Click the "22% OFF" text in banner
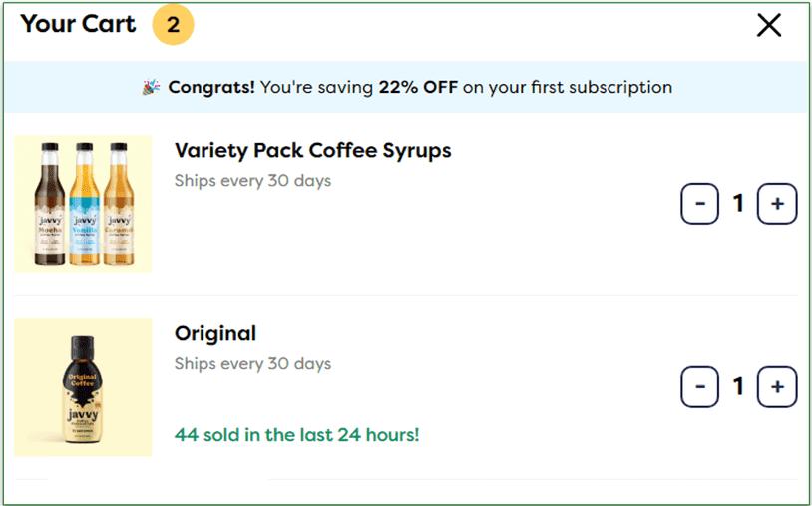 coord(417,88)
